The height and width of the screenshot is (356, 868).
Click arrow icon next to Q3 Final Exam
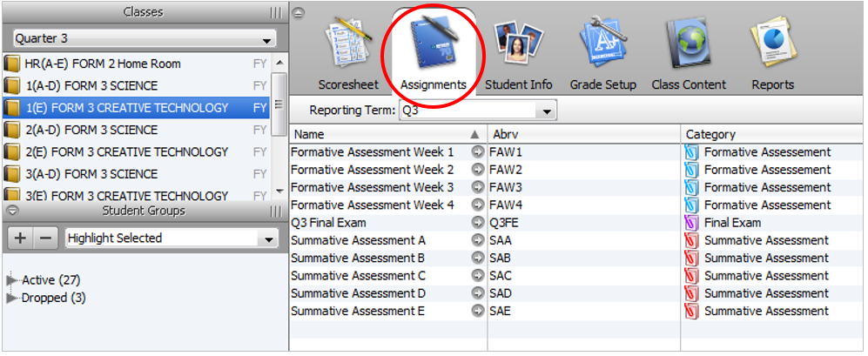(x=478, y=223)
